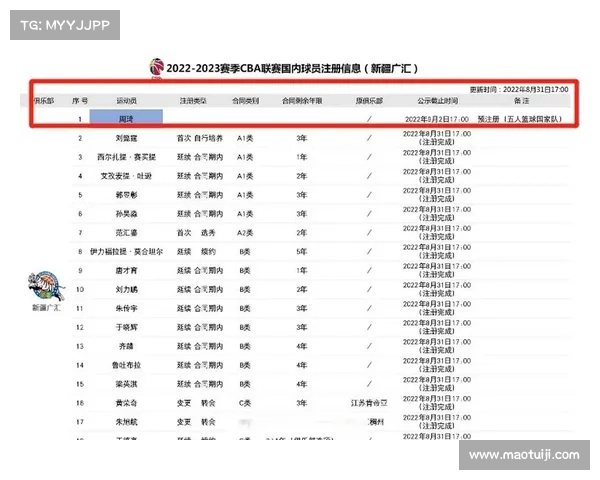Select 鲁吐布拉 in row 14
Viewport: 600px width, 480px height.
[126, 365]
